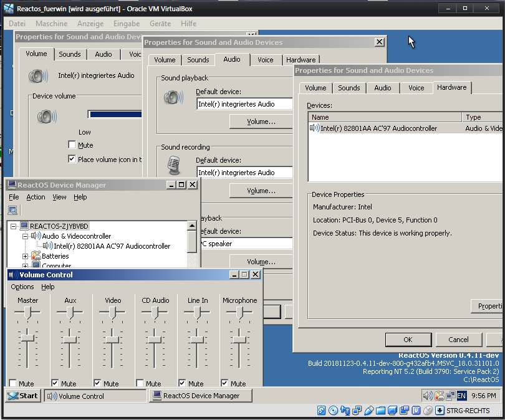The width and height of the screenshot is (505, 420).
Task: Click Cancel in the Hardware Properties dialog
Action: pyautogui.click(x=459, y=340)
